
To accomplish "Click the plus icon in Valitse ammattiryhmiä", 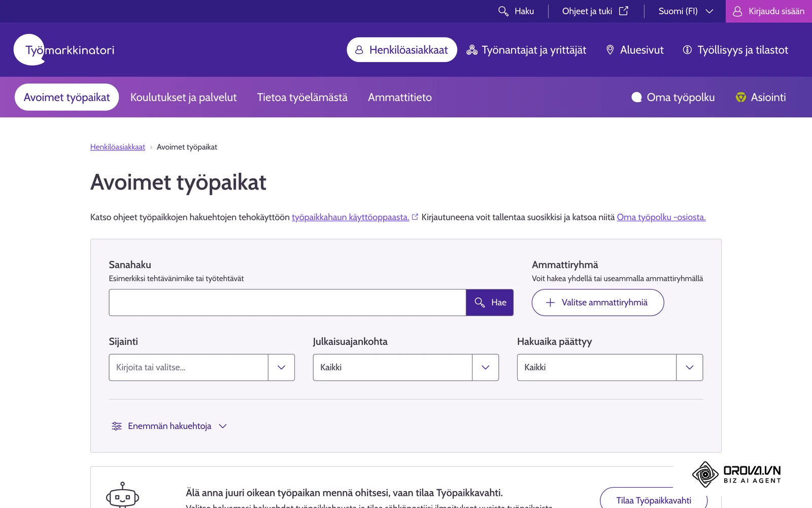I will [550, 302].
